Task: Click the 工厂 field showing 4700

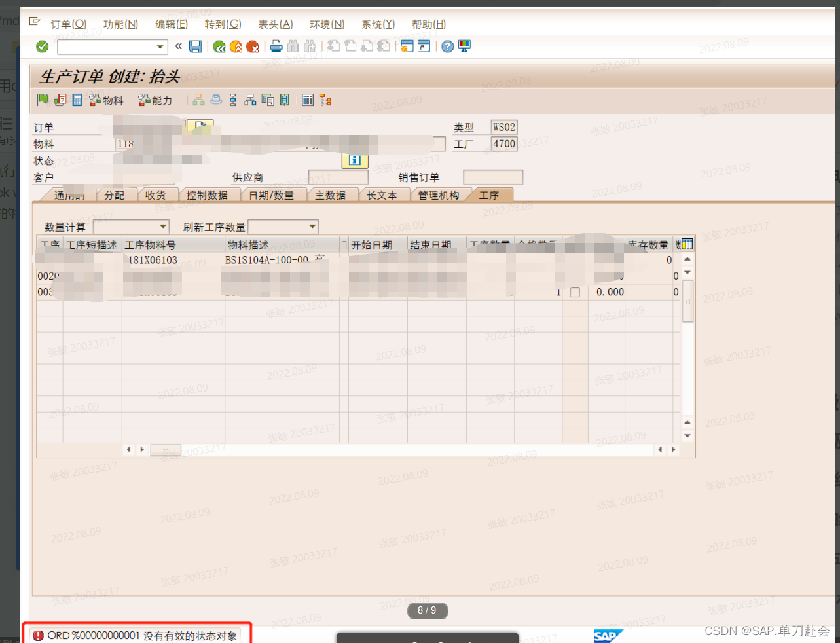Action: click(x=504, y=144)
